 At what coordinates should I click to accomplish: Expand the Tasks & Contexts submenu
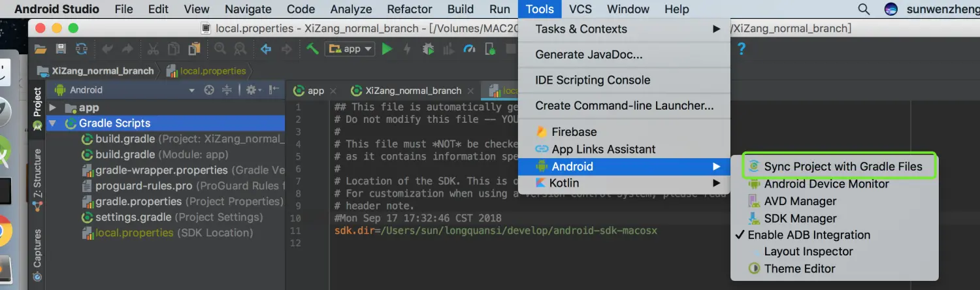(x=624, y=29)
